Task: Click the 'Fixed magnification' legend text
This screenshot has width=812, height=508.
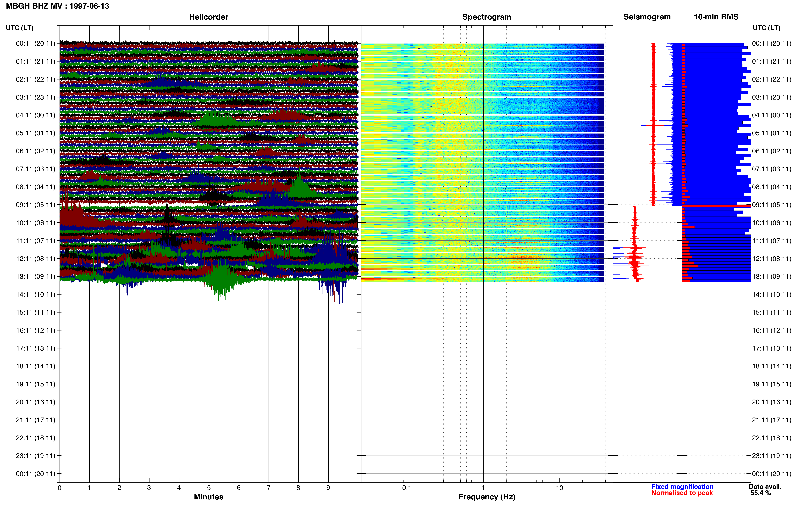Action: (682, 486)
